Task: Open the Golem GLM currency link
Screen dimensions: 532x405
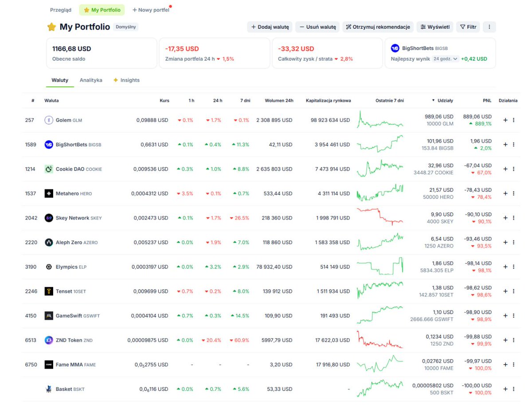Action: tap(69, 120)
